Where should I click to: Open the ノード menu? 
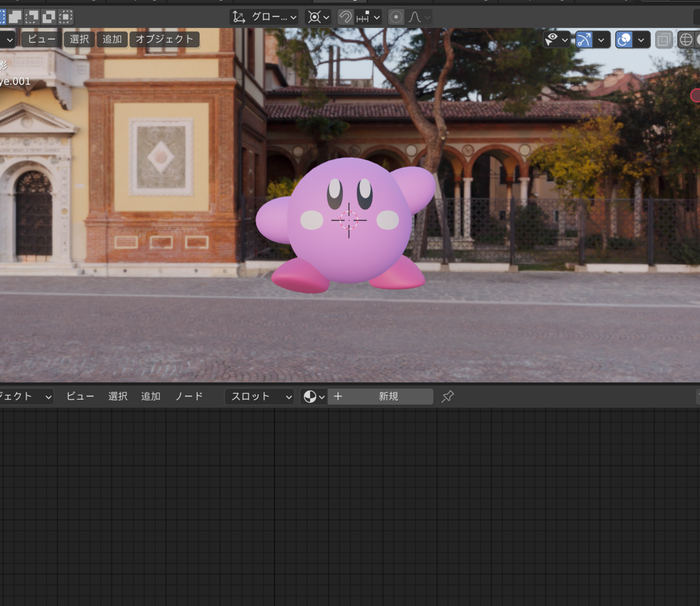click(x=189, y=397)
